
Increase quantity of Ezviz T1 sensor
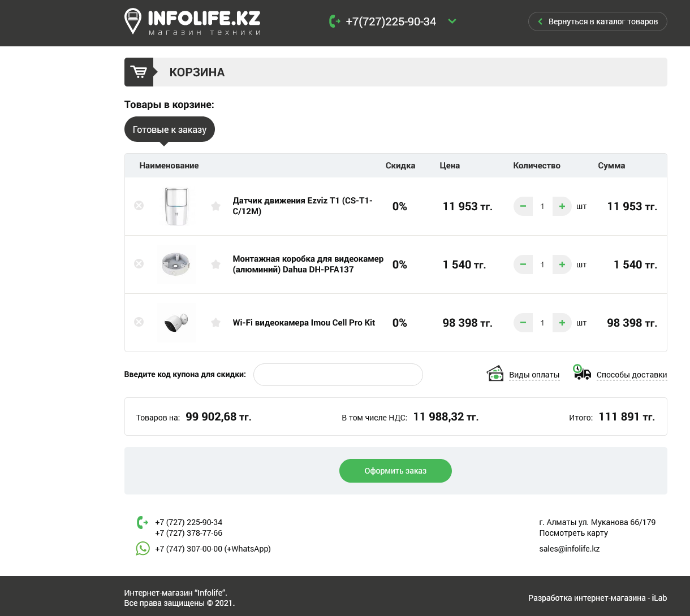pos(562,206)
